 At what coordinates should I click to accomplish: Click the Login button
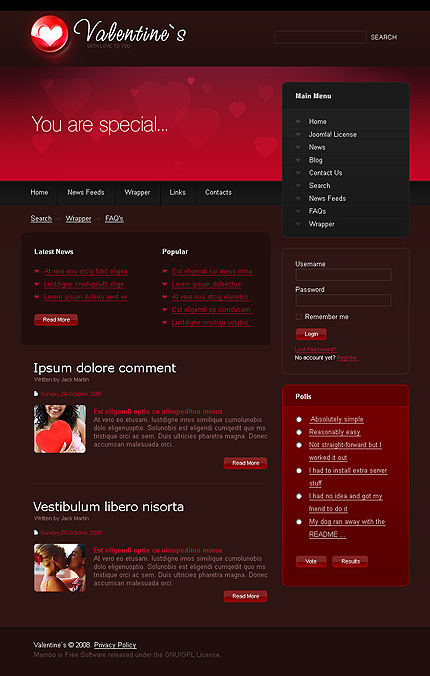pos(311,334)
